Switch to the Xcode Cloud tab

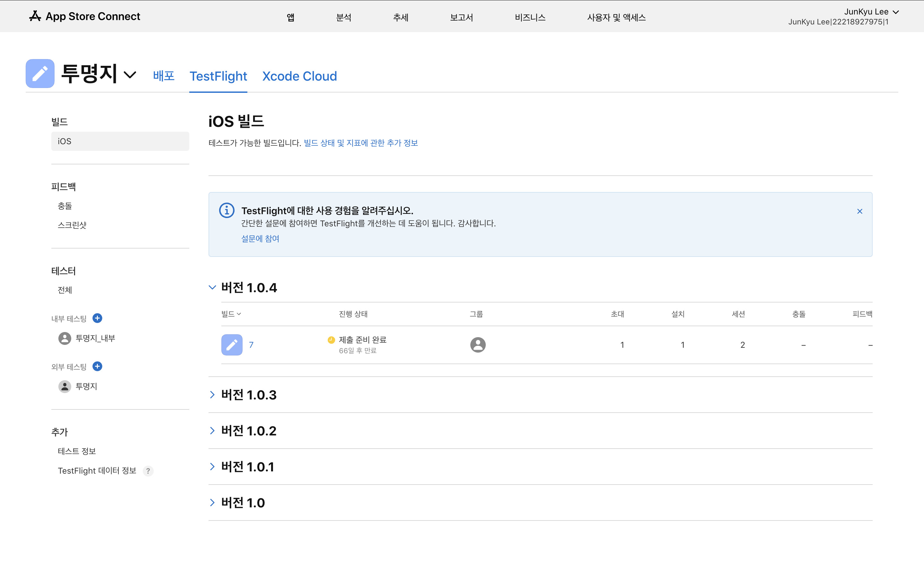(300, 76)
